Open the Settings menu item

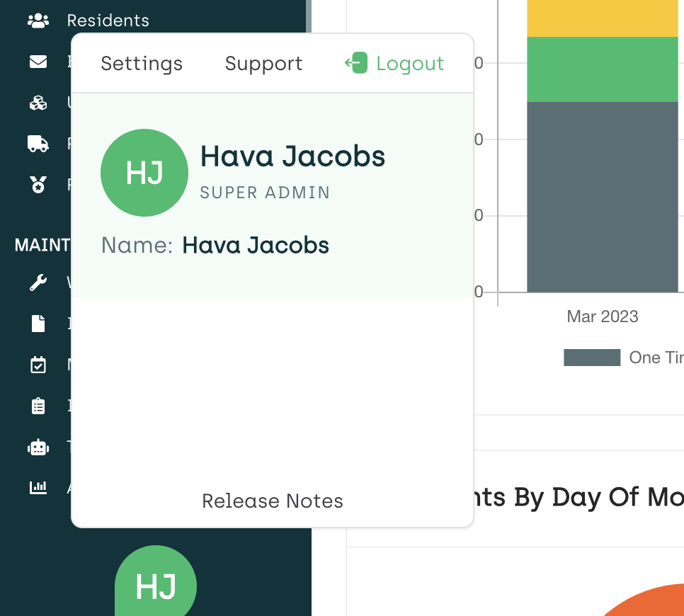(141, 64)
